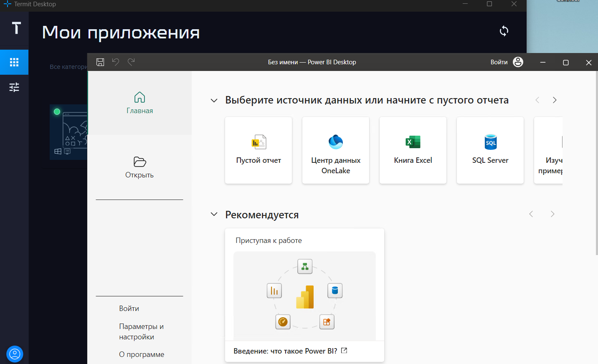Choose Центр данных OneLake source card
The width and height of the screenshot is (598, 364).
coord(336,150)
